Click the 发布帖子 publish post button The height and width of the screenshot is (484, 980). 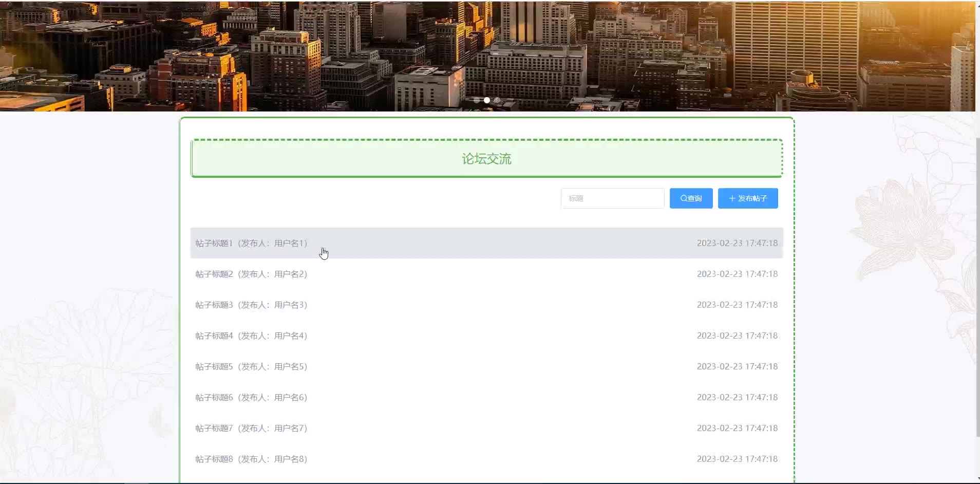[x=748, y=198]
